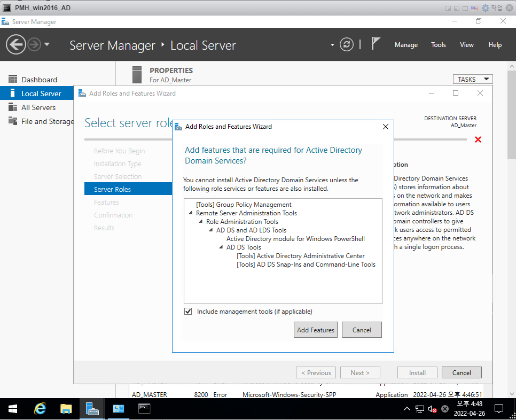Cancel the required features dialog
The height and width of the screenshot is (420, 516).
362,330
